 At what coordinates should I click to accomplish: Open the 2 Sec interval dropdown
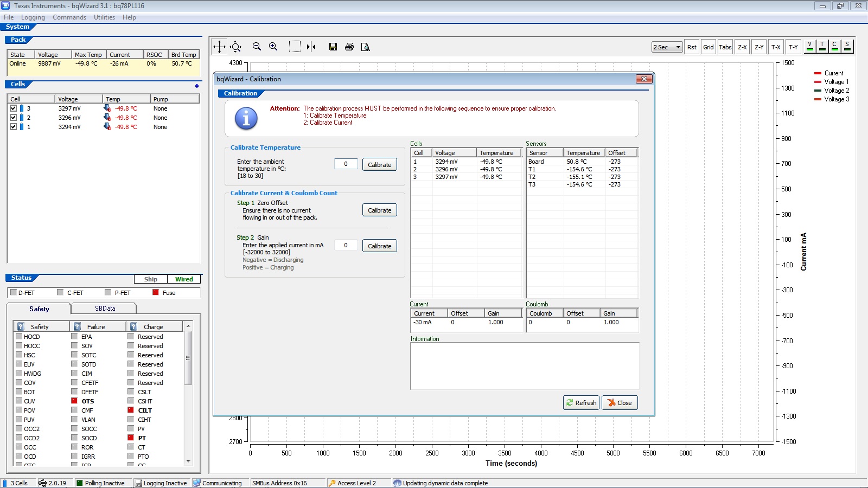[x=667, y=47]
